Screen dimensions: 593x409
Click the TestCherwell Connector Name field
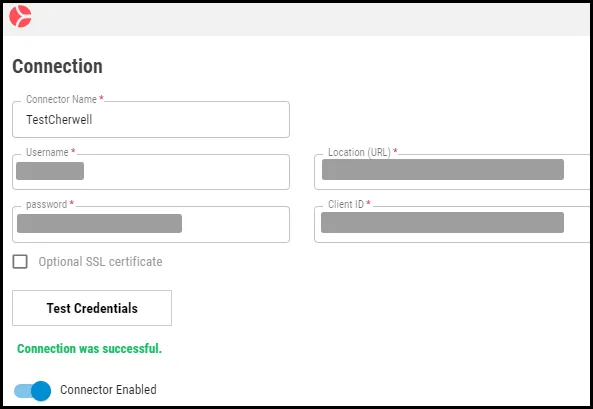tap(151, 120)
